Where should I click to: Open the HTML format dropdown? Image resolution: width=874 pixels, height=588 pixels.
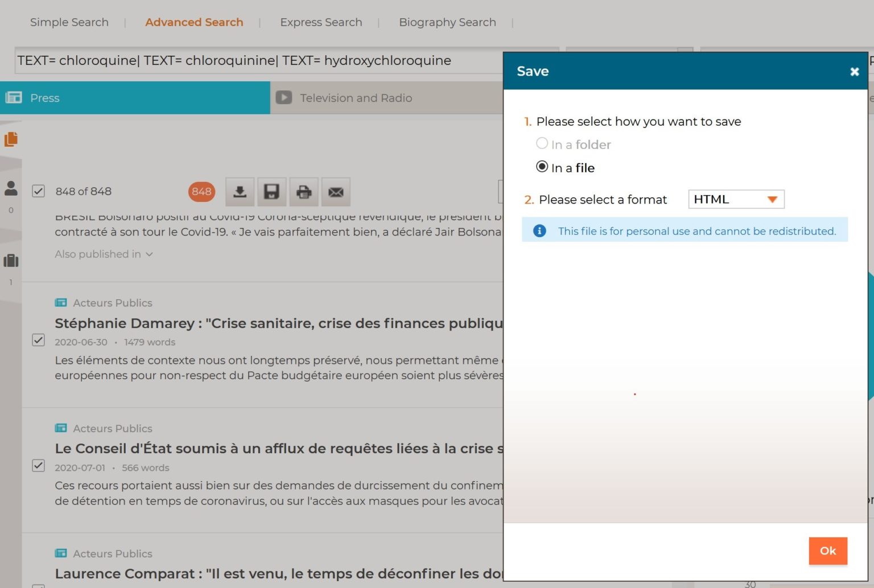point(736,199)
